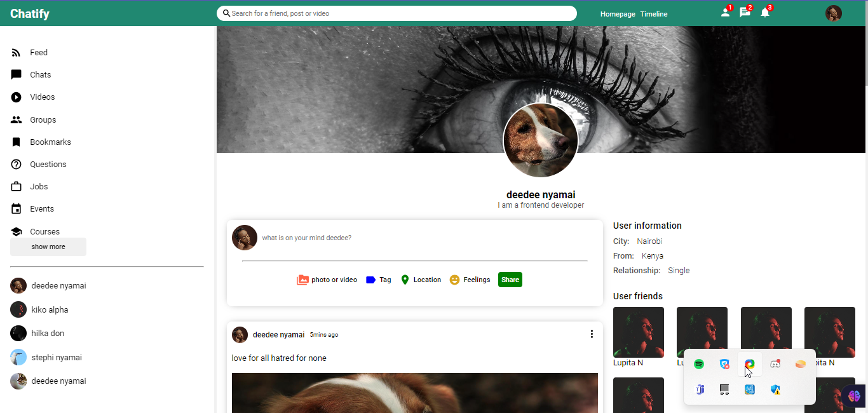
Task: Open Discord from the system tray popup
Action: 775,364
